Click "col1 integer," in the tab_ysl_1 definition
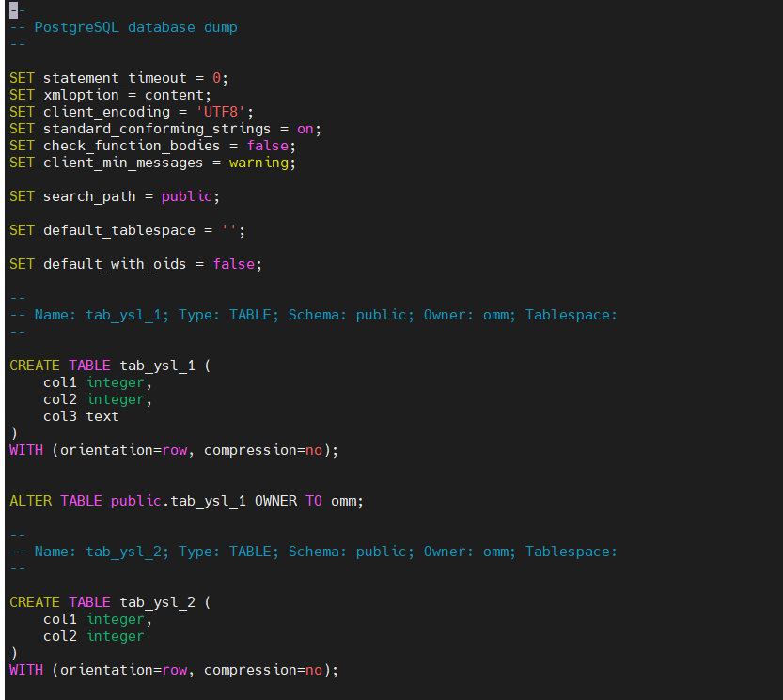 coord(98,382)
